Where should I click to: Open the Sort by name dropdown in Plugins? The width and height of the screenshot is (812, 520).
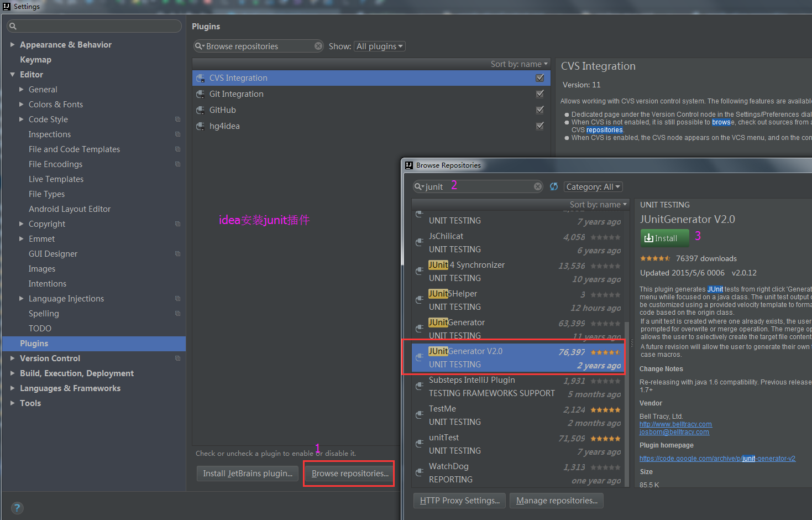(519, 64)
